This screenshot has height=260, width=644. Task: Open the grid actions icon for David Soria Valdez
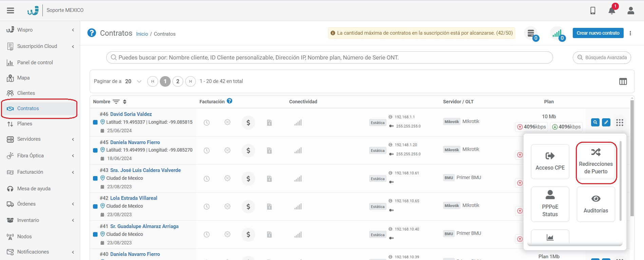[x=620, y=122]
